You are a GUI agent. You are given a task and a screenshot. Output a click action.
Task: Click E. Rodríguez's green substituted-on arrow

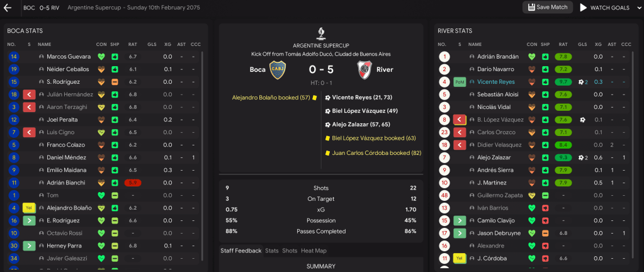click(29, 220)
